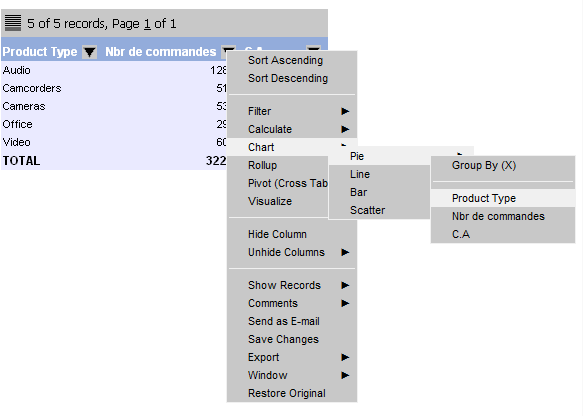Select the Scatter chart option
This screenshot has height=416, width=583.
pos(379,210)
